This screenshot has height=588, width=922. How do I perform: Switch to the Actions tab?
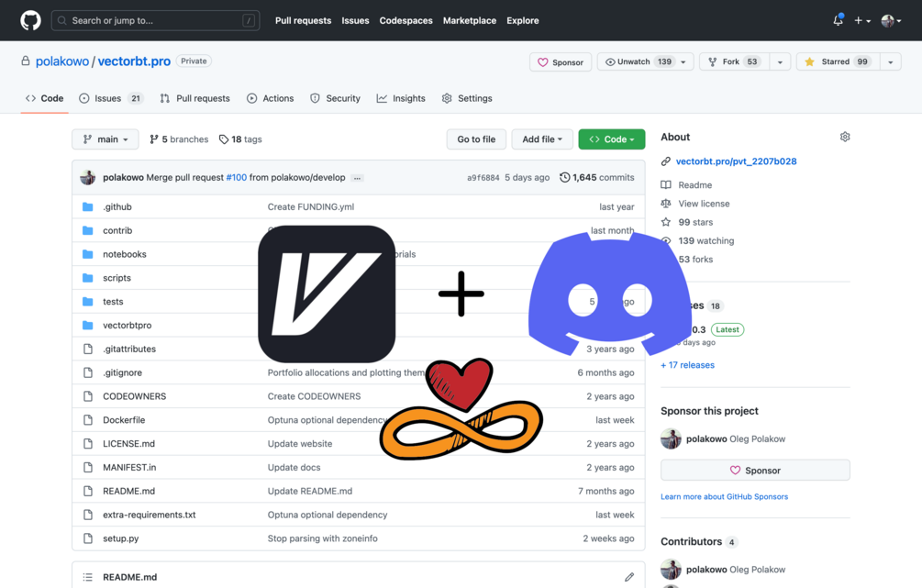pyautogui.click(x=270, y=98)
